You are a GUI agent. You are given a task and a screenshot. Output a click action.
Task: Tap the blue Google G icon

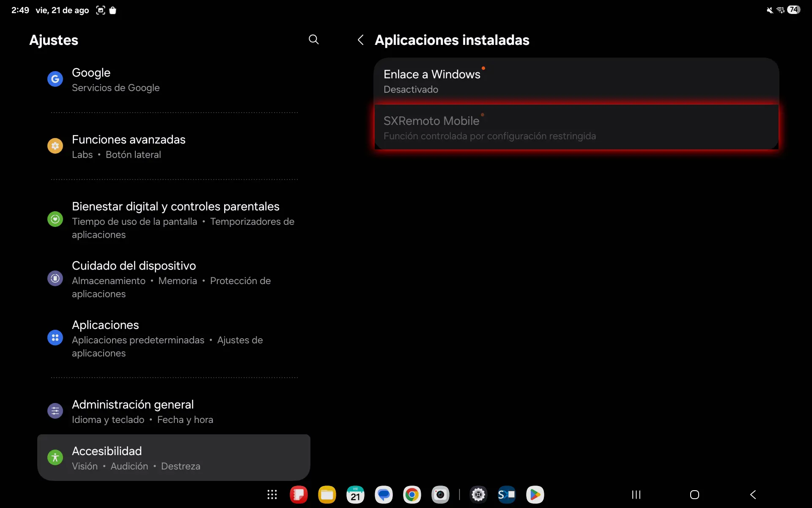(55, 79)
